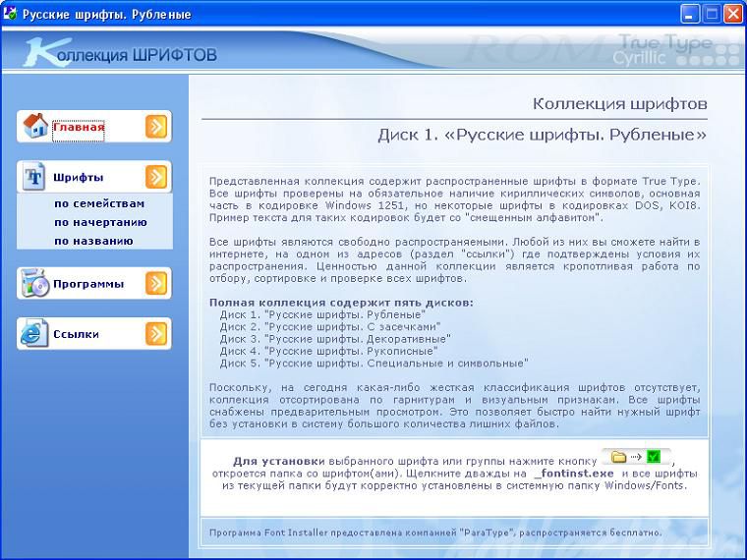
Task: Click the orange arrow on Главная button
Action: tap(156, 126)
